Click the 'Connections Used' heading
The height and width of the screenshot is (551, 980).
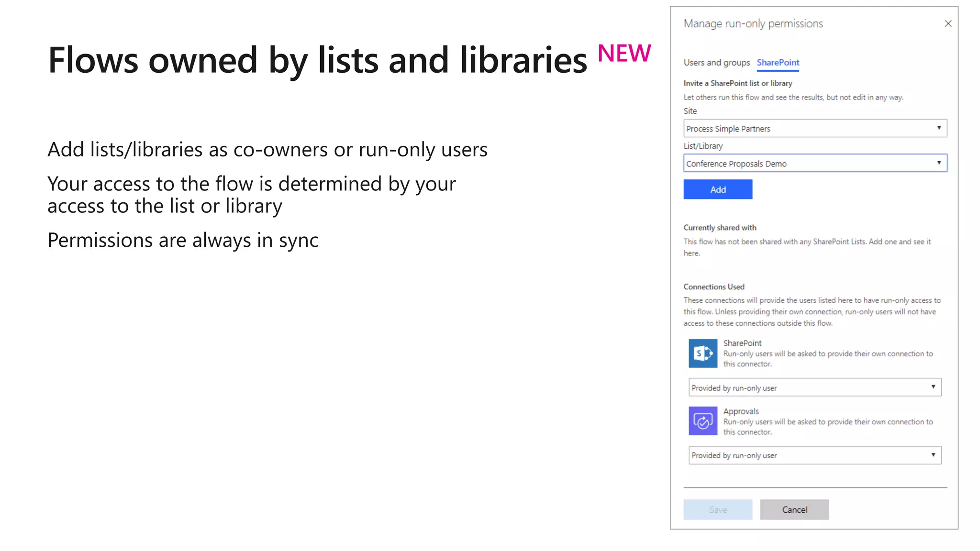pos(713,287)
